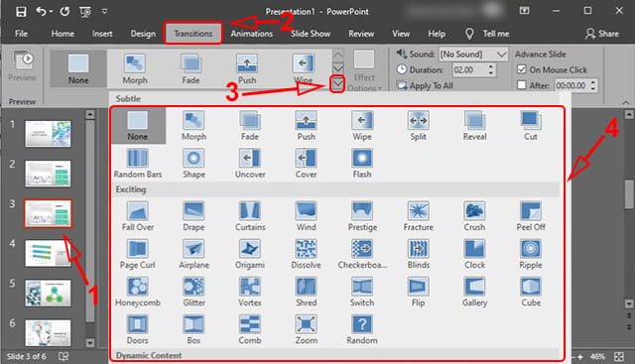Select the Clock transition
Viewport: 635px width, 364px height.
[474, 254]
